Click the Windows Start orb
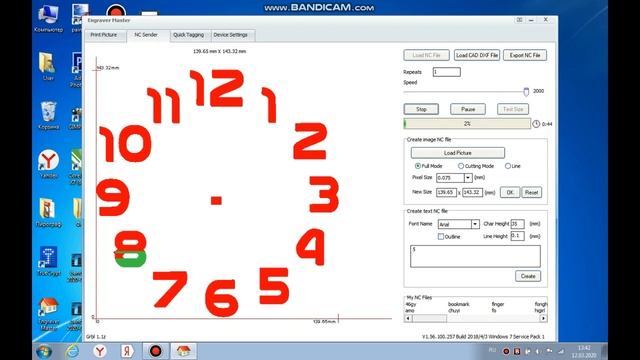 [x=44, y=351]
